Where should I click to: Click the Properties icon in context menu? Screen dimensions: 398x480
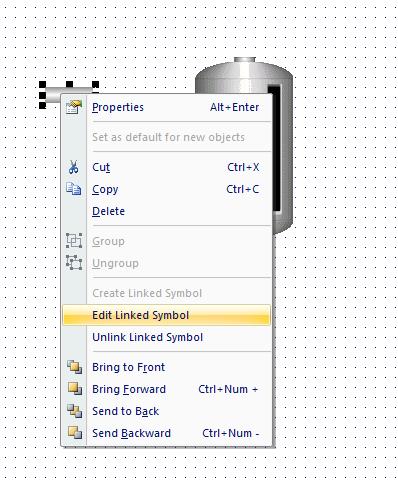(74, 107)
